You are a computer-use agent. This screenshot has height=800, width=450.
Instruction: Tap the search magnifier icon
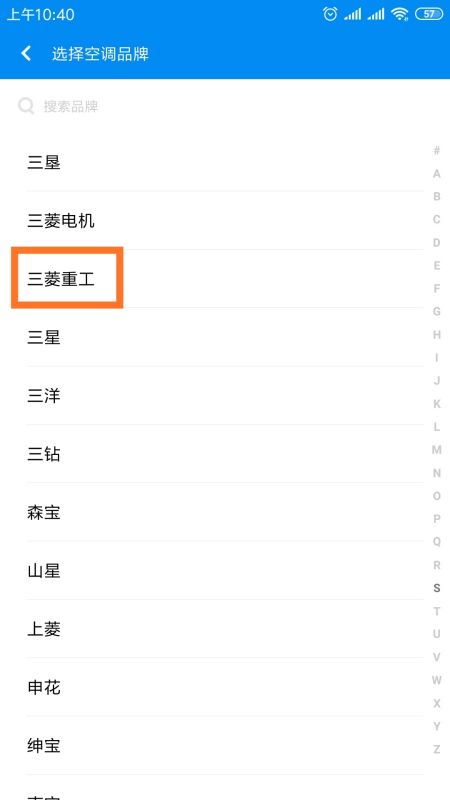coord(26,106)
